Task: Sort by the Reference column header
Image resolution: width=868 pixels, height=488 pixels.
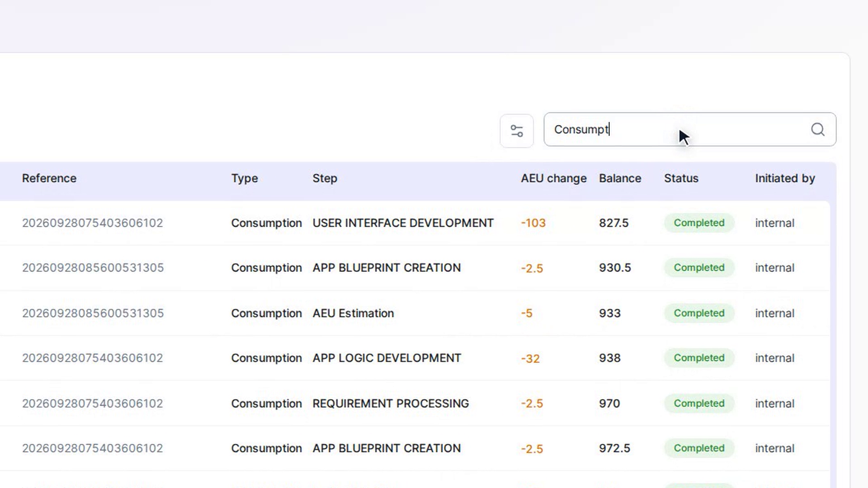Action: (49, 178)
